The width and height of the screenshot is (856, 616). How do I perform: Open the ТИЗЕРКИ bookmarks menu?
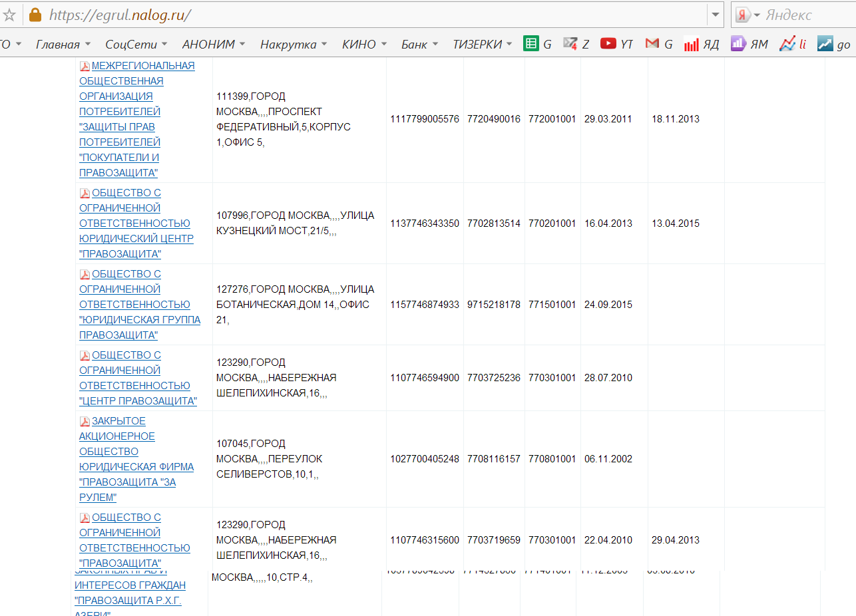point(483,44)
